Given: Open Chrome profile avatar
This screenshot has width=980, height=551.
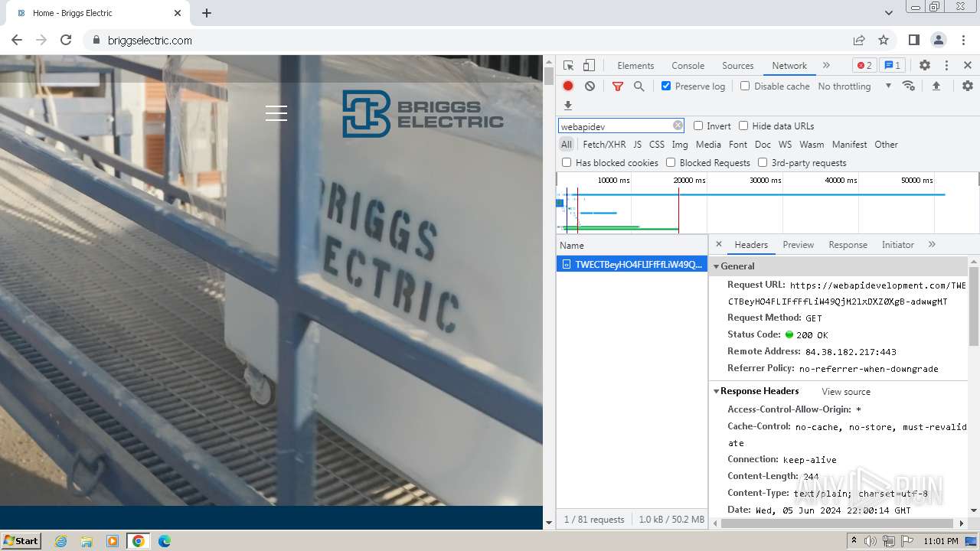Looking at the screenshot, I should pyautogui.click(x=938, y=40).
